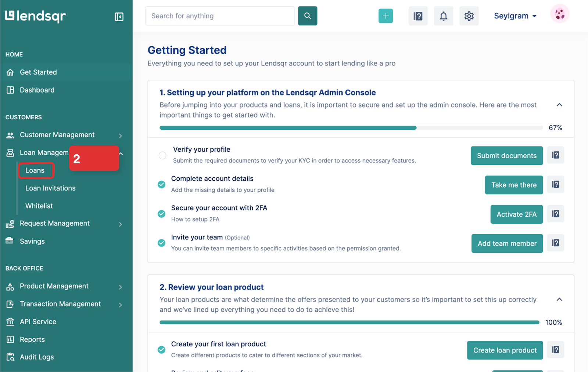This screenshot has height=372, width=588.
Task: Open settings gear icon
Action: pyautogui.click(x=469, y=16)
